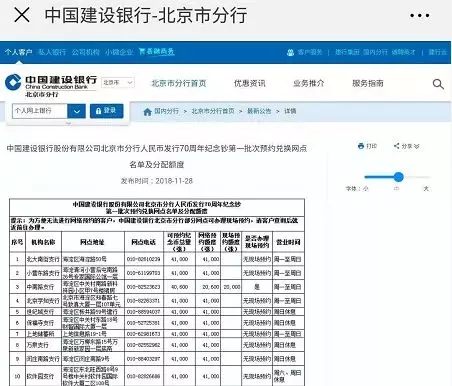Click the font size slider handle
This screenshot has width=452, height=386.
398,177
